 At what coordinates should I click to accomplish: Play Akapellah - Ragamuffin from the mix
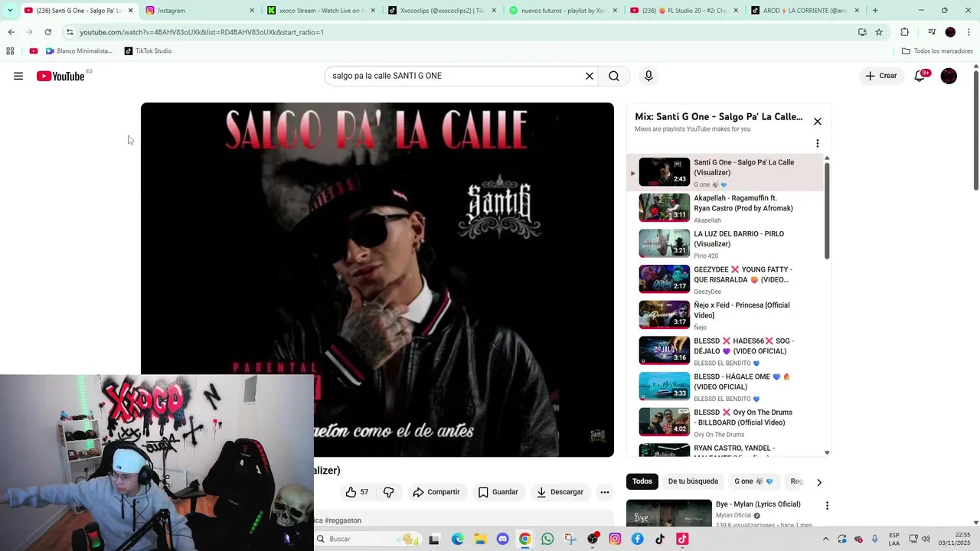(725, 208)
